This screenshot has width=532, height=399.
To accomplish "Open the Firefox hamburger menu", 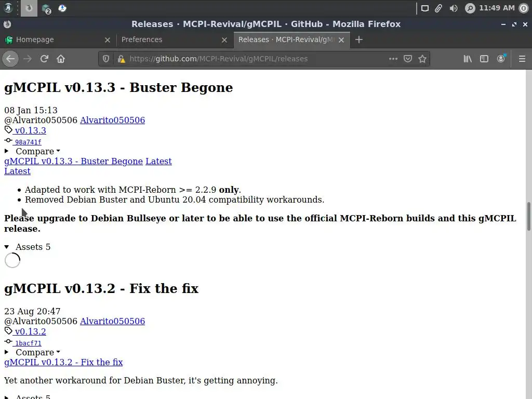I will [522, 59].
